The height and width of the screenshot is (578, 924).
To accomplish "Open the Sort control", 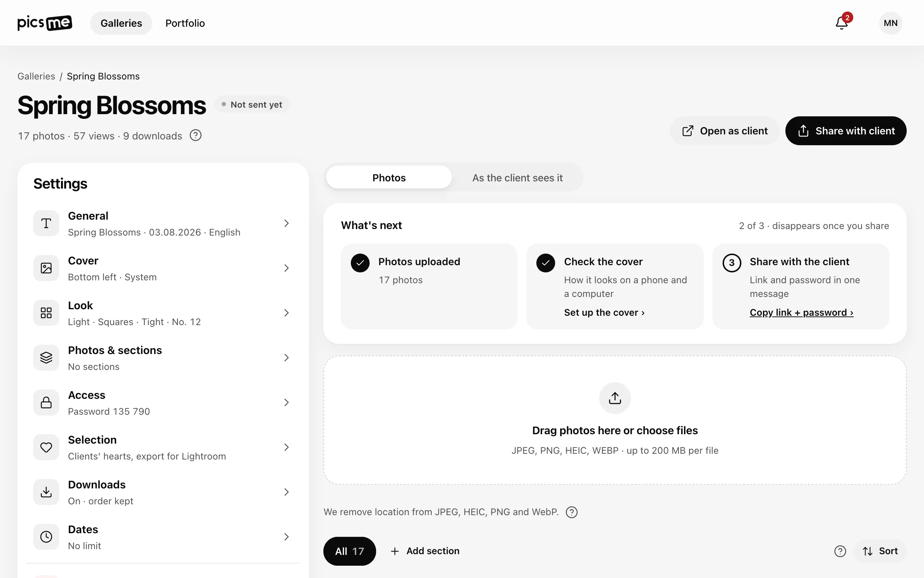I will (x=880, y=551).
